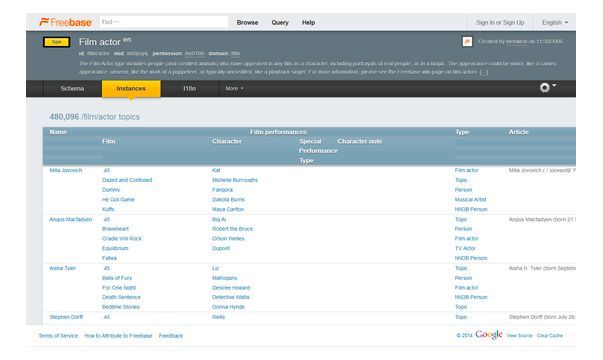Open the Death Sentence film link

121,297
